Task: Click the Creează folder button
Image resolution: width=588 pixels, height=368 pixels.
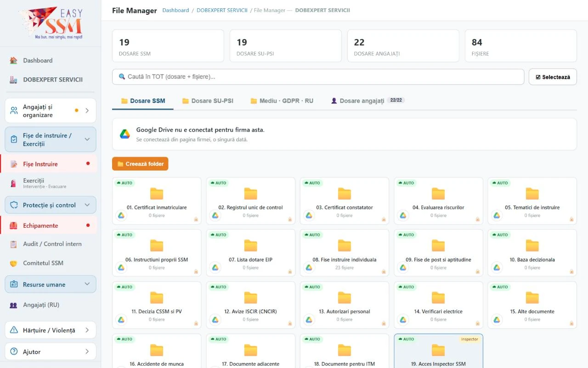Action: (140, 164)
